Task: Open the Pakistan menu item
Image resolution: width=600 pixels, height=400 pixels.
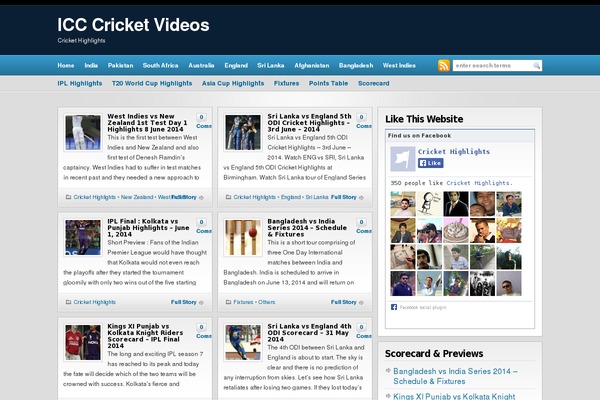Action: 121,65
